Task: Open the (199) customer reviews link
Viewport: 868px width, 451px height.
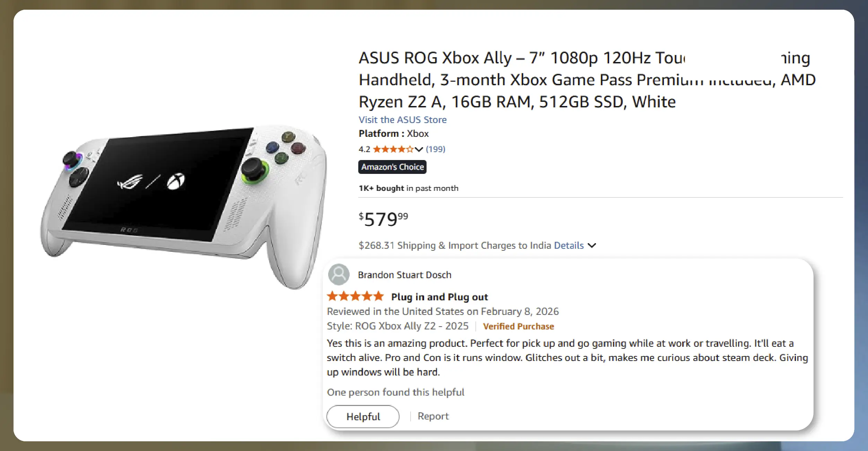Action: 436,149
